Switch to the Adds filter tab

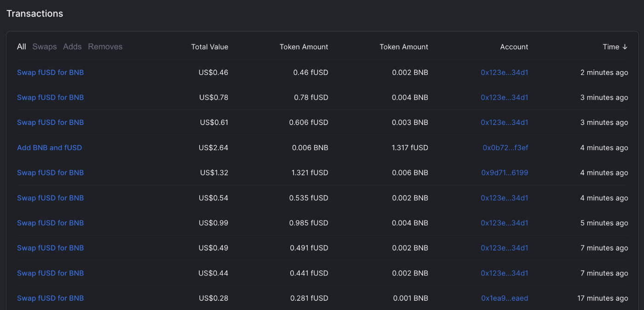[x=72, y=46]
